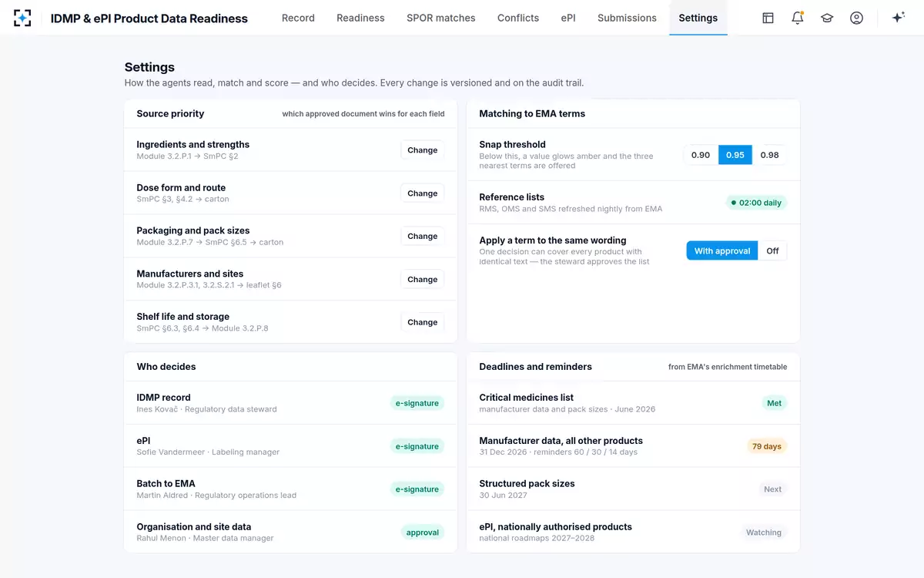Viewport: 924px width, 578px height.
Task: Click SmPC §3, §4.2 → carton text
Action: click(x=182, y=199)
